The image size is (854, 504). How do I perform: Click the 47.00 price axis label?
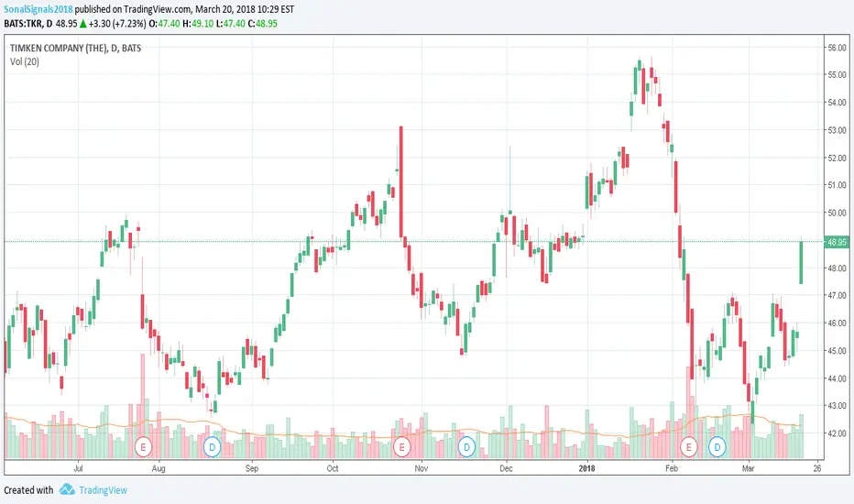(838, 295)
